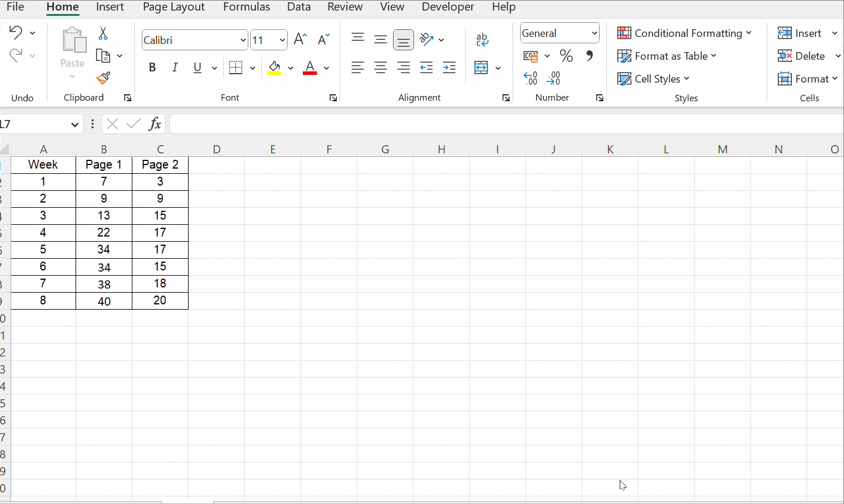Click the Copy icon

click(104, 56)
